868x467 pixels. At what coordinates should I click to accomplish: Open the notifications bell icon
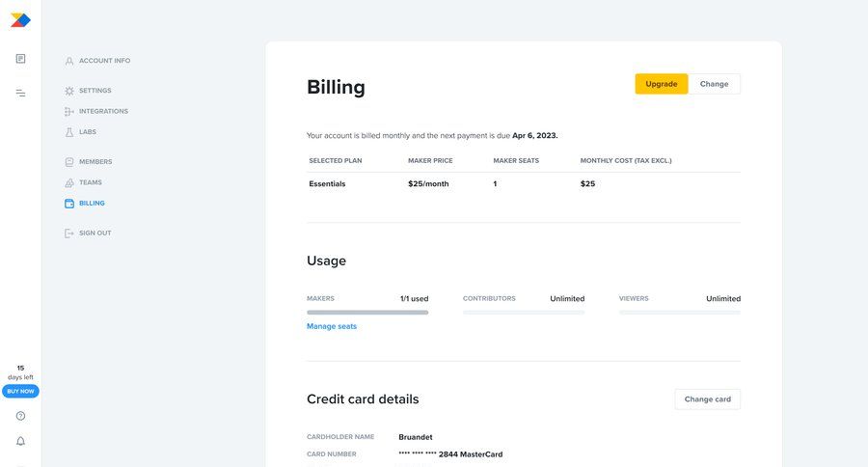point(20,441)
